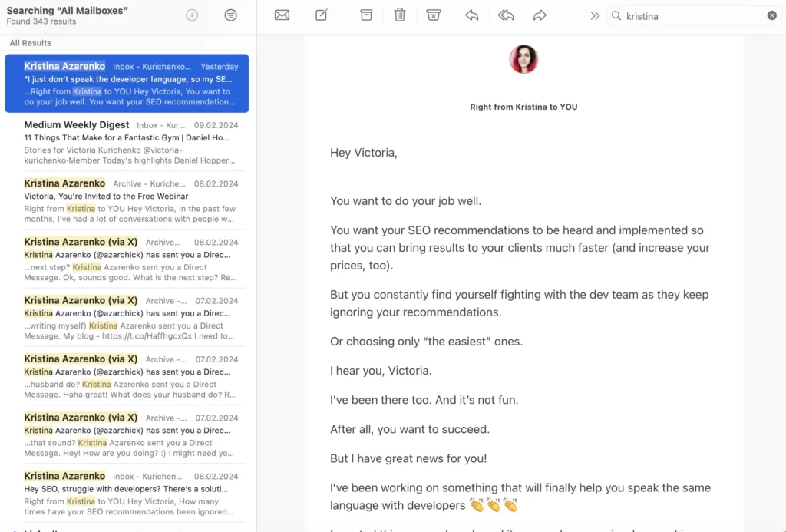Reply All to the open message
The image size is (786, 532).
[506, 15]
